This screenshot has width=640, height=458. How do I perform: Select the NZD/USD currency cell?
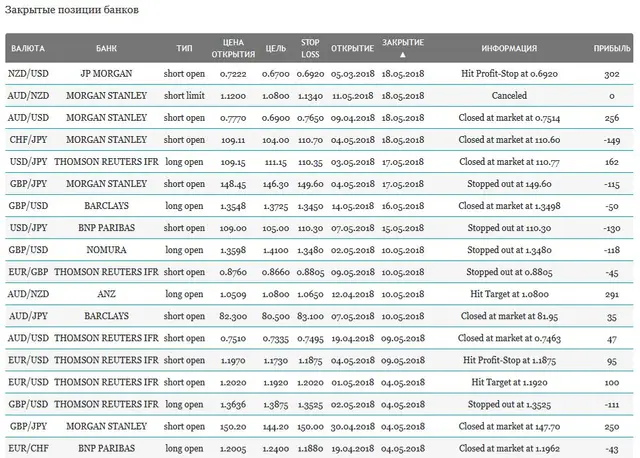tap(28, 74)
